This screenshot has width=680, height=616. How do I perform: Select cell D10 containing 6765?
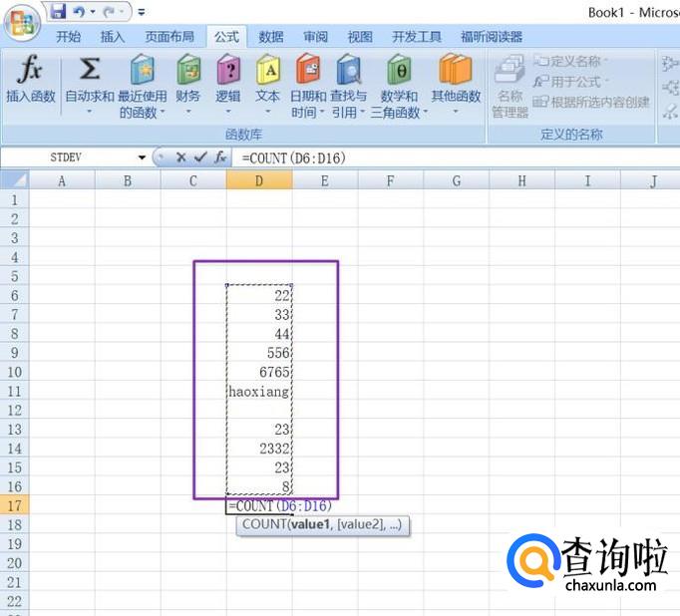point(259,372)
